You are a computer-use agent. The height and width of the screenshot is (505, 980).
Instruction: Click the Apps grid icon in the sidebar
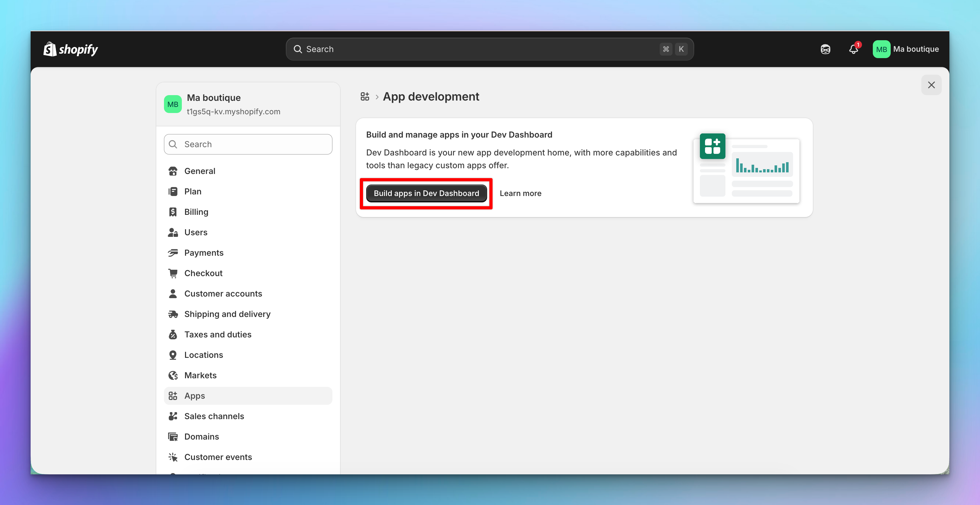tap(173, 396)
